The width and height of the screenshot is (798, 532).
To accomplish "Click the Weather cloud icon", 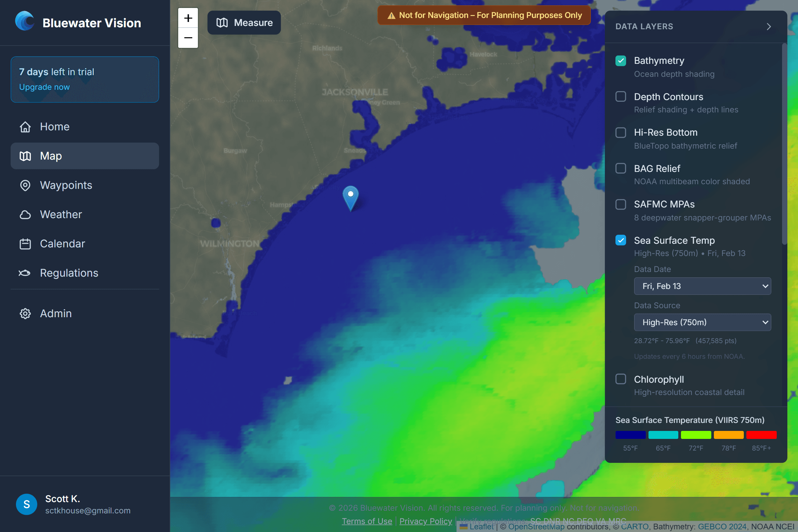I will pos(25,214).
